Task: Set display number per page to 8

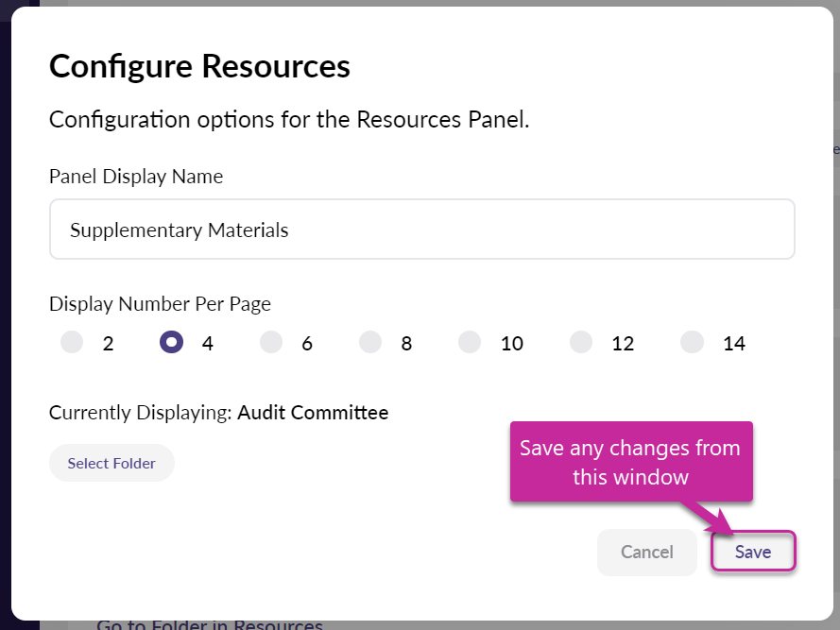Action: [x=370, y=342]
